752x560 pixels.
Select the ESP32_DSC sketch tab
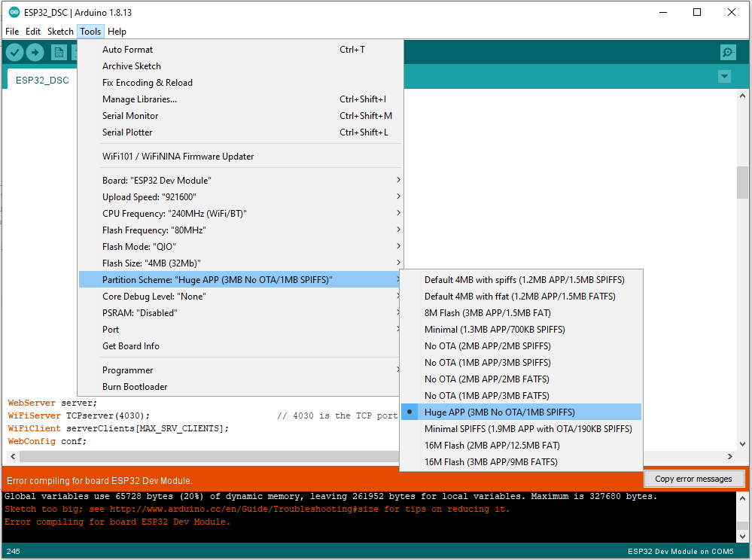(42, 80)
